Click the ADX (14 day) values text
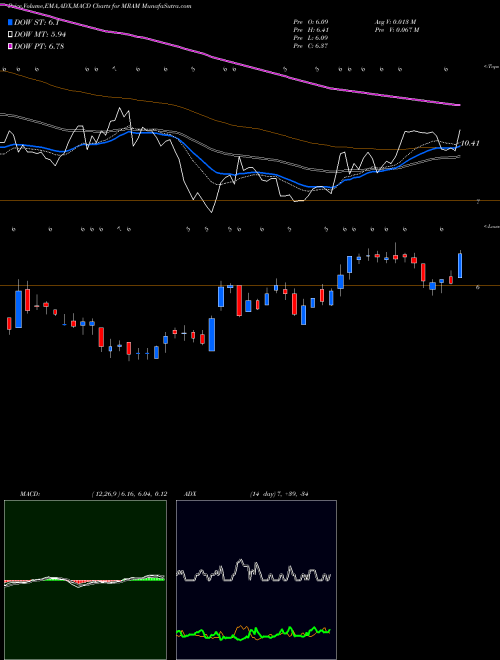The height and width of the screenshot is (660, 500). tap(279, 494)
